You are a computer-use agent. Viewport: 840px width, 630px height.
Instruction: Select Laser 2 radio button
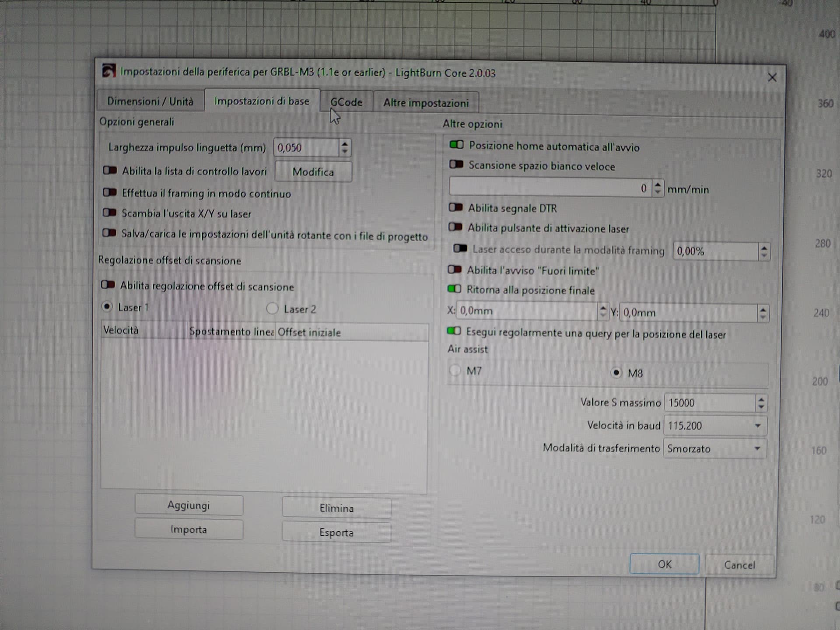272,309
